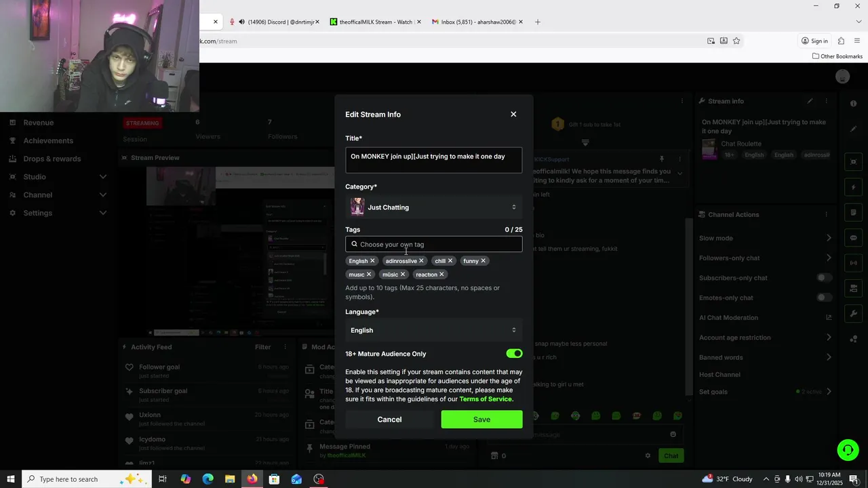Open Achievements in the sidebar

tap(47, 141)
